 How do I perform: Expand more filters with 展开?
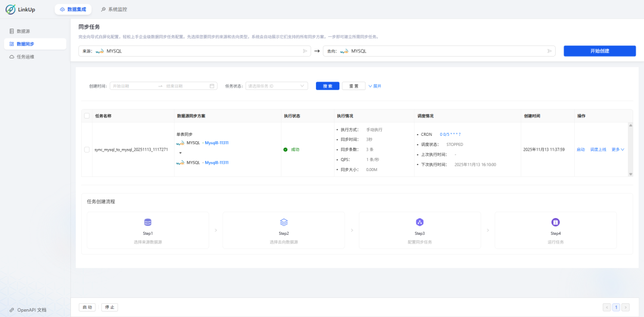point(375,86)
